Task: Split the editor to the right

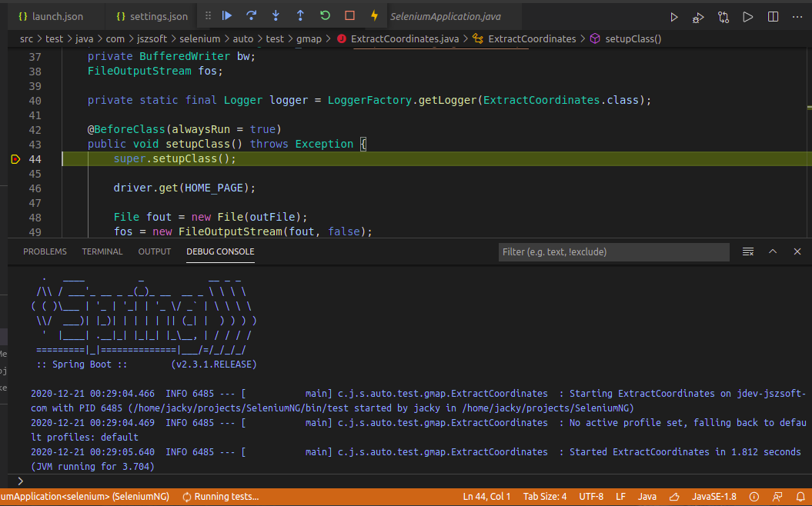Action: pos(774,17)
